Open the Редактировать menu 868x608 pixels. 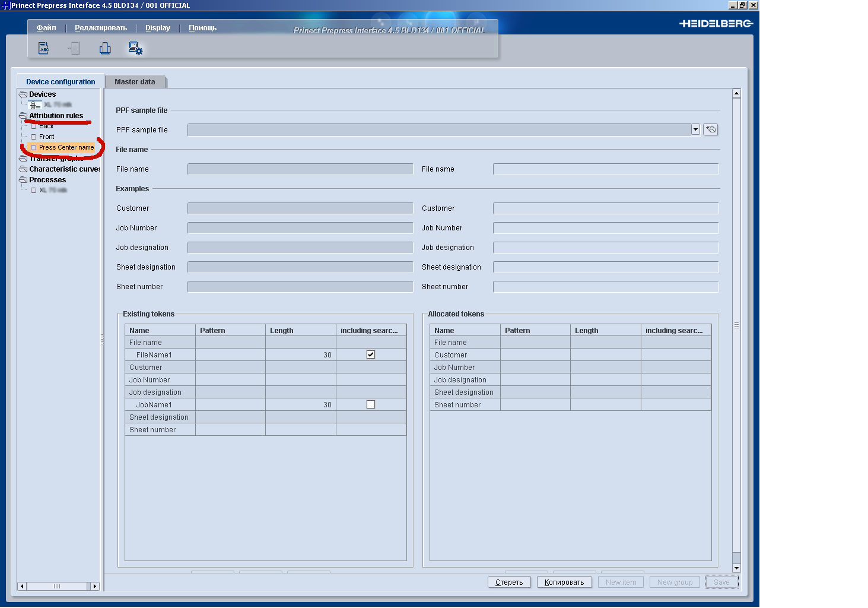(101, 28)
